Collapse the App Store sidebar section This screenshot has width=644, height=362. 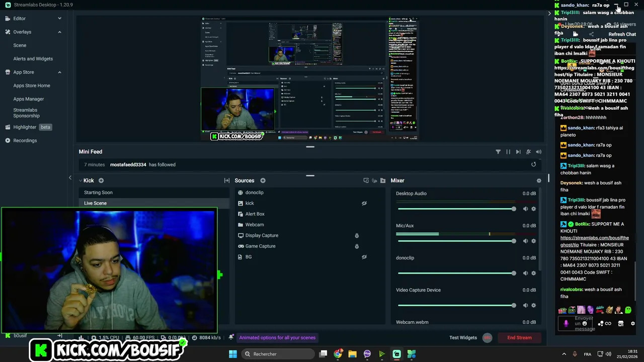coord(59,72)
